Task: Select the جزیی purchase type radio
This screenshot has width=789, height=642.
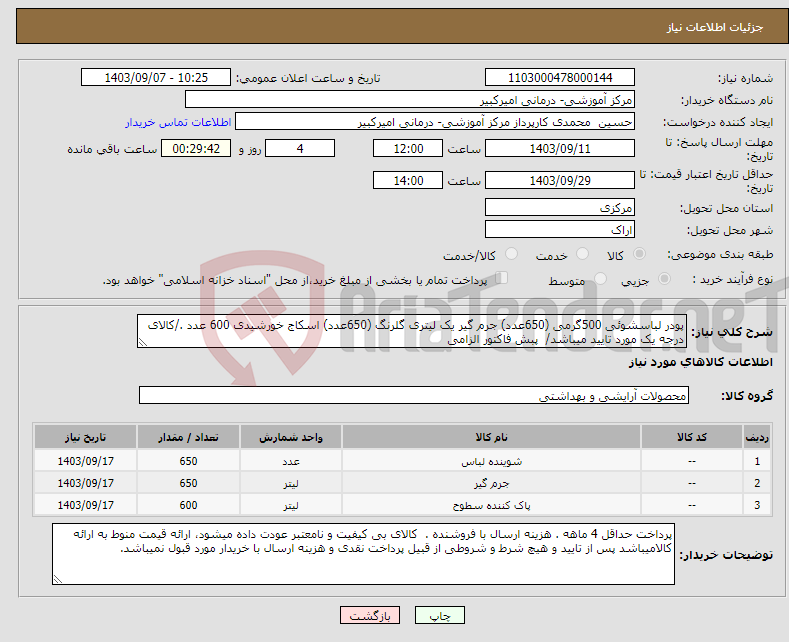Action: tap(664, 279)
